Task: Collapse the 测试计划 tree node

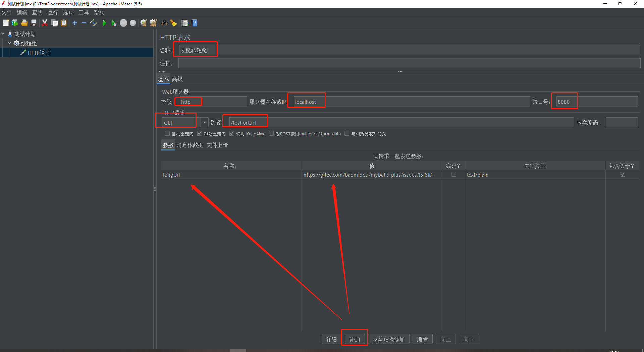Action: coord(3,34)
